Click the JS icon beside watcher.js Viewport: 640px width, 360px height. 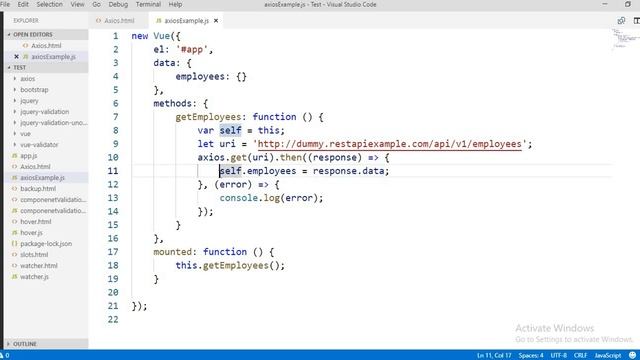pos(15,277)
